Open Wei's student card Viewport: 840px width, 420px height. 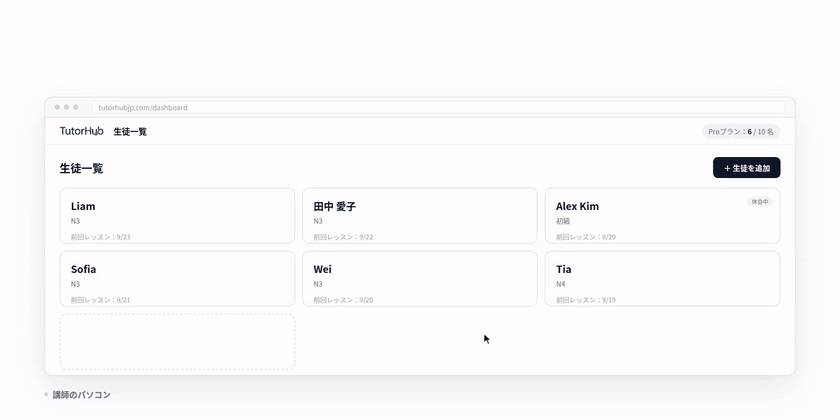pos(420,279)
